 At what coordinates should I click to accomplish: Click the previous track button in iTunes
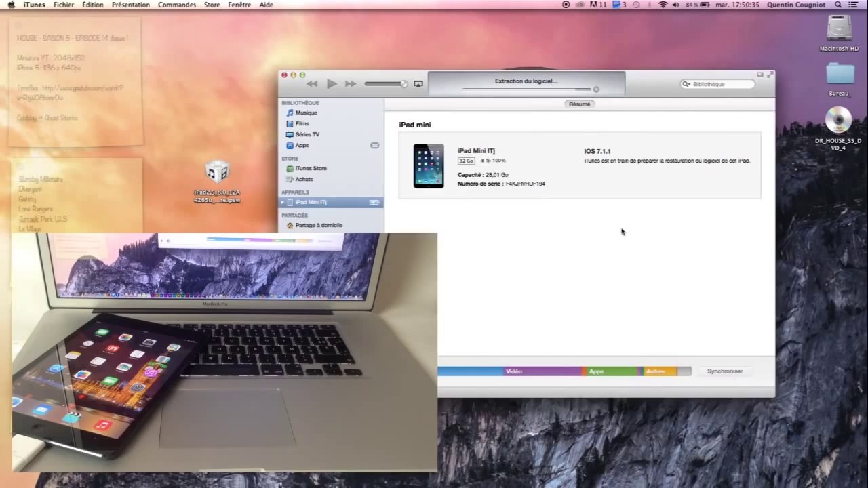[312, 84]
